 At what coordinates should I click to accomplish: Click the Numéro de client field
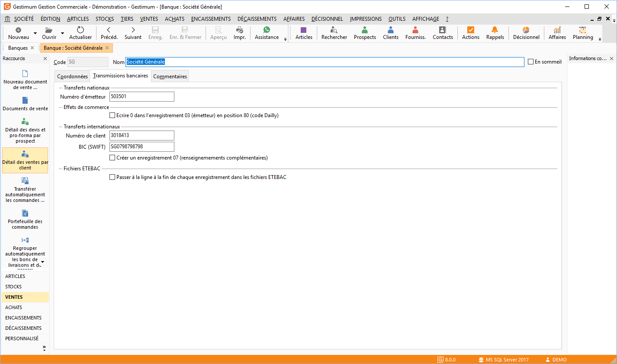coord(142,135)
